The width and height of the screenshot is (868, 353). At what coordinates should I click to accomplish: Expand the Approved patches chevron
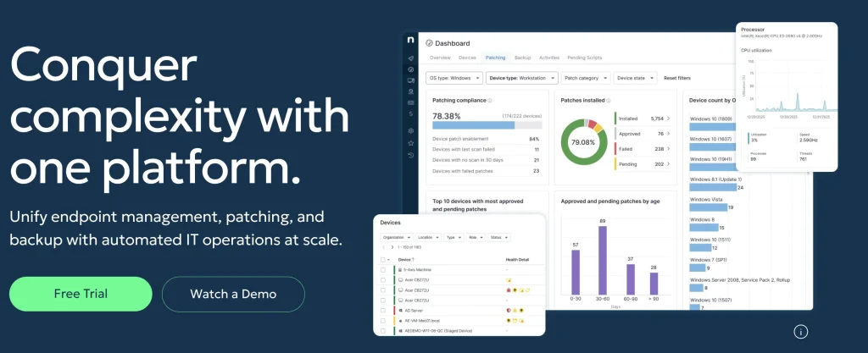click(x=668, y=134)
